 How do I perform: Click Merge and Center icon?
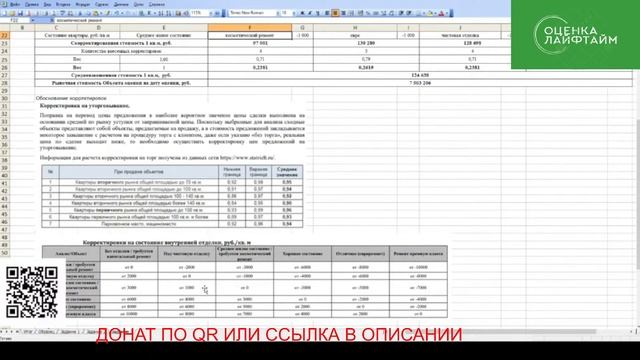click(x=351, y=13)
